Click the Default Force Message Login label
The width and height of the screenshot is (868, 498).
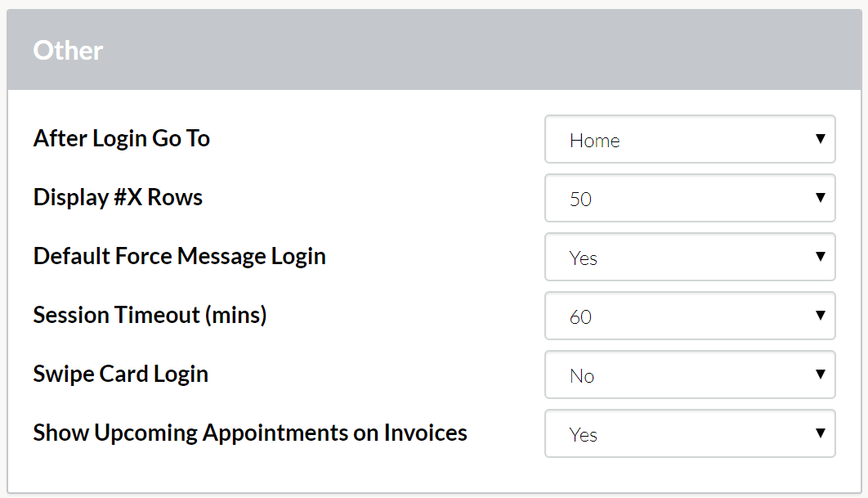(179, 257)
